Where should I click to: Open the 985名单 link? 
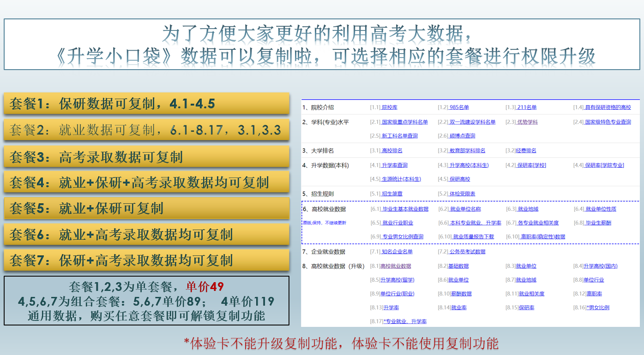tap(459, 107)
